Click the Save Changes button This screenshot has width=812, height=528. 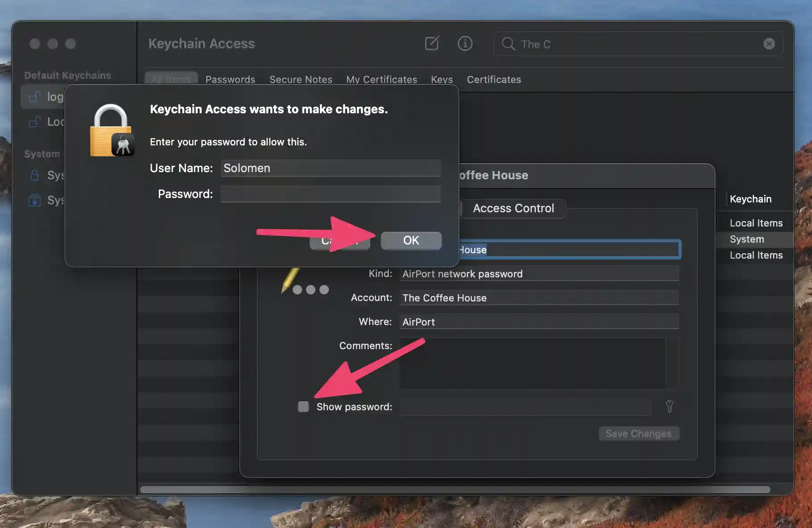[638, 433]
